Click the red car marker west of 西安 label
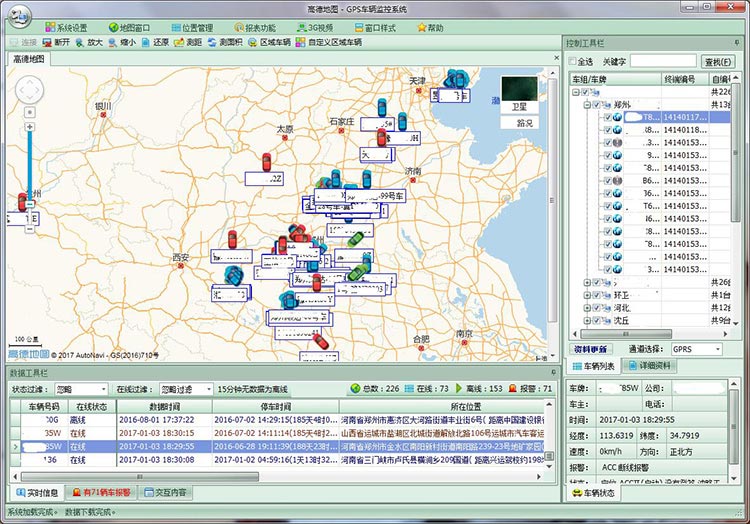This screenshot has width=750, height=524. click(22, 202)
